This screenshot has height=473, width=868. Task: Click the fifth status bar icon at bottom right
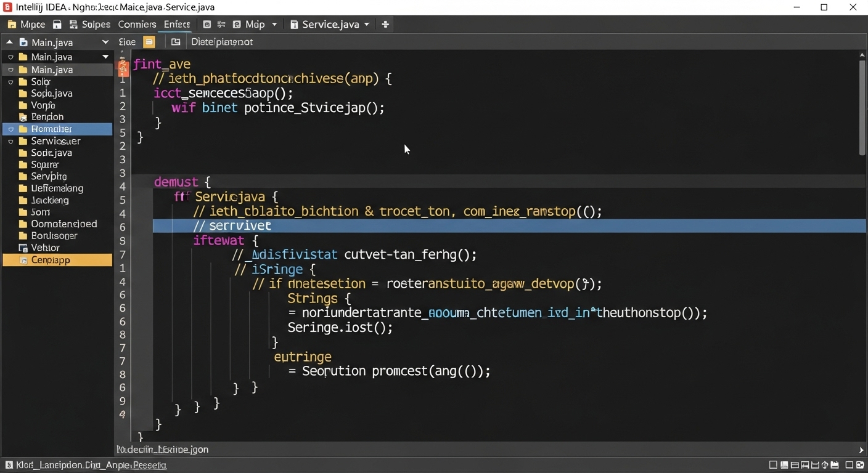coord(815,465)
